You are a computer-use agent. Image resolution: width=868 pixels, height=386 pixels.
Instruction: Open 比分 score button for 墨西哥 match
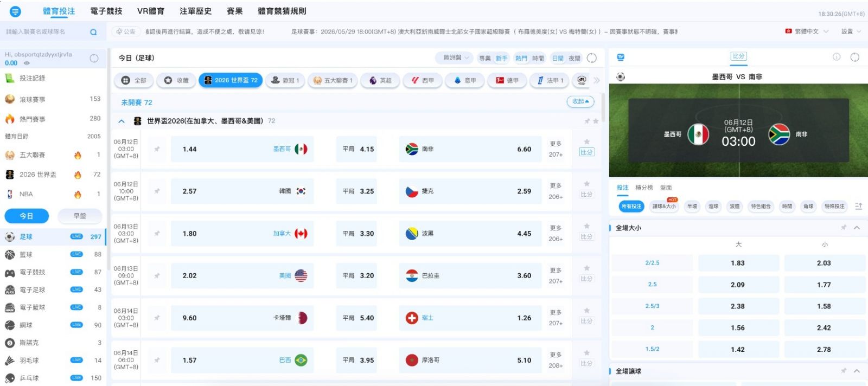(x=586, y=152)
